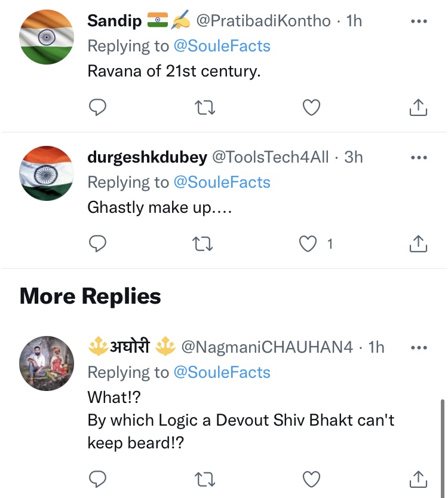
Task: Open @SouleFacts link in Sandip's reply
Action: (222, 46)
